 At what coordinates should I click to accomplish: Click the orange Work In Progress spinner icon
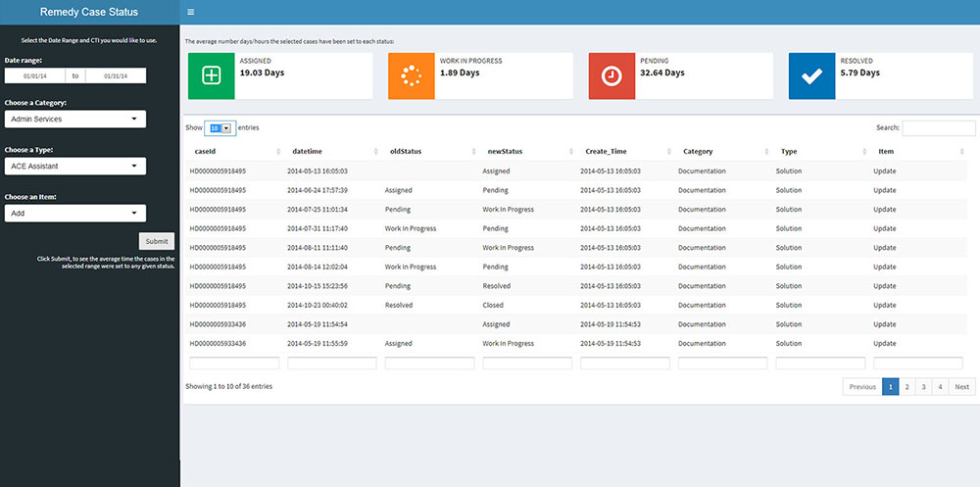pyautogui.click(x=412, y=75)
